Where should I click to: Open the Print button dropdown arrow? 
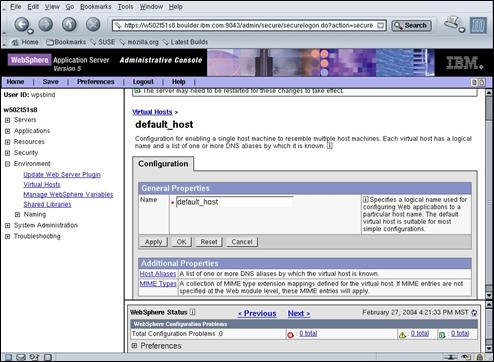click(x=462, y=30)
